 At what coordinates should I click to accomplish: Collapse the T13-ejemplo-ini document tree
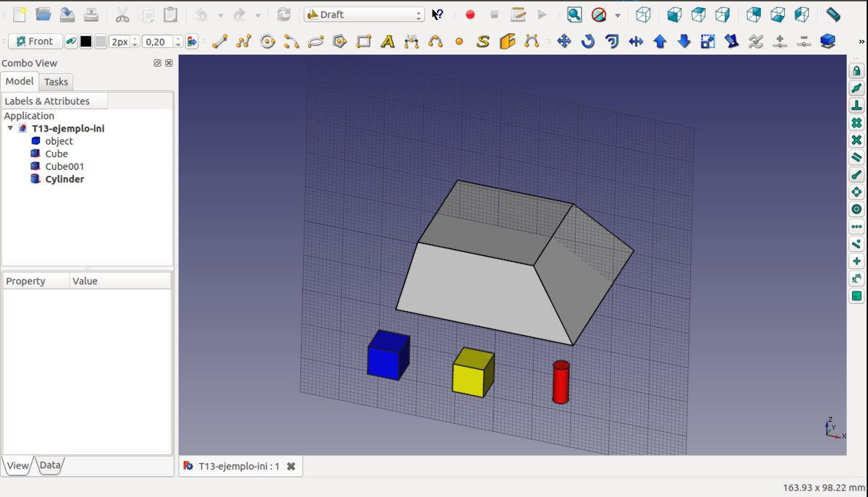pyautogui.click(x=10, y=129)
